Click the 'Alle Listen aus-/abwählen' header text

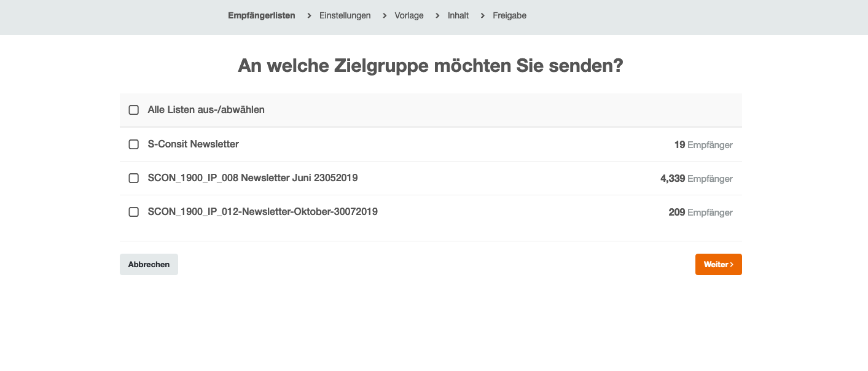206,110
